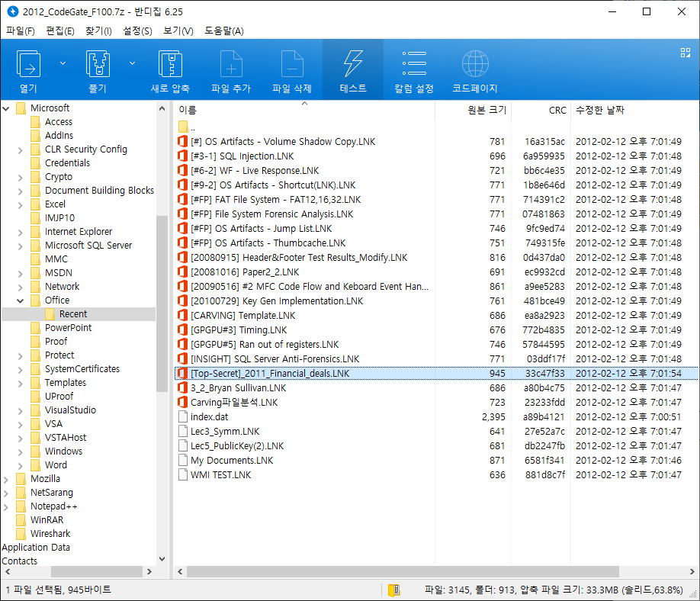Viewport: 700px width, 601px height.
Task: Select [Top-Secret]_2011_Financial_deals.LNK file
Action: 436,373
